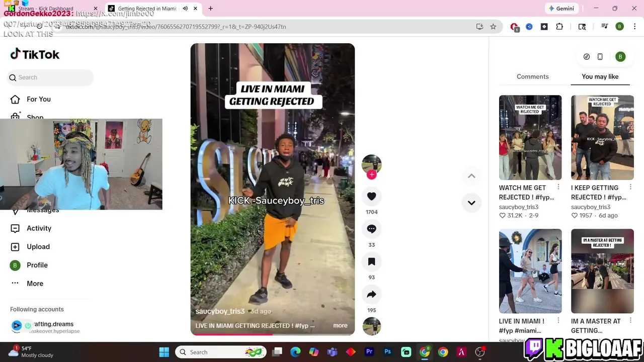Open options for IM A MASTER AT GETTING video
The width and height of the screenshot is (644, 362).
pyautogui.click(x=630, y=320)
